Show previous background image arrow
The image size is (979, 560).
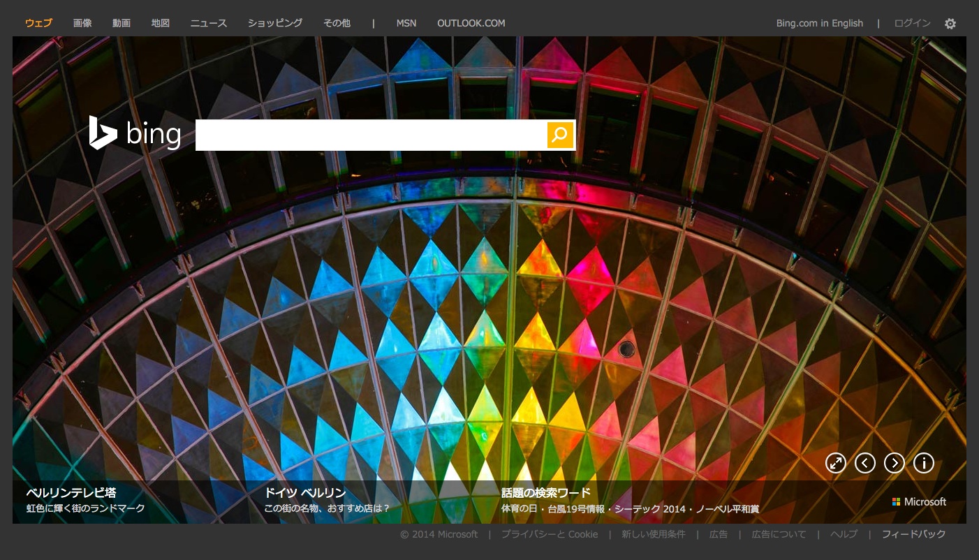[864, 463]
